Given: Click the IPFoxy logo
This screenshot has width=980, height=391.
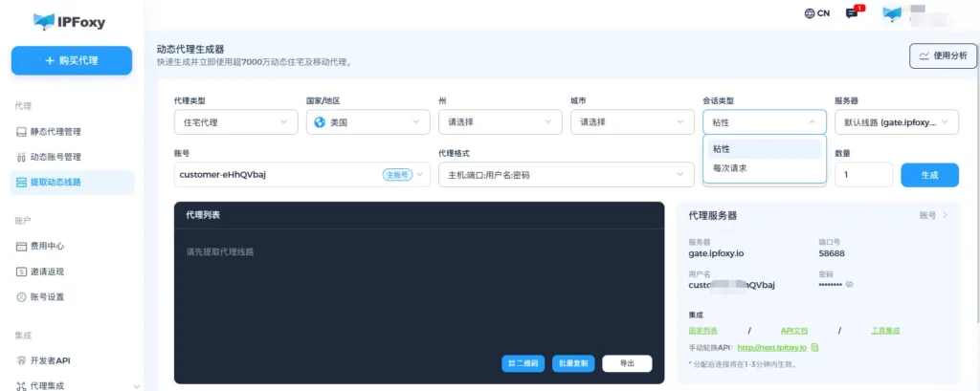Looking at the screenshot, I should click(71, 19).
